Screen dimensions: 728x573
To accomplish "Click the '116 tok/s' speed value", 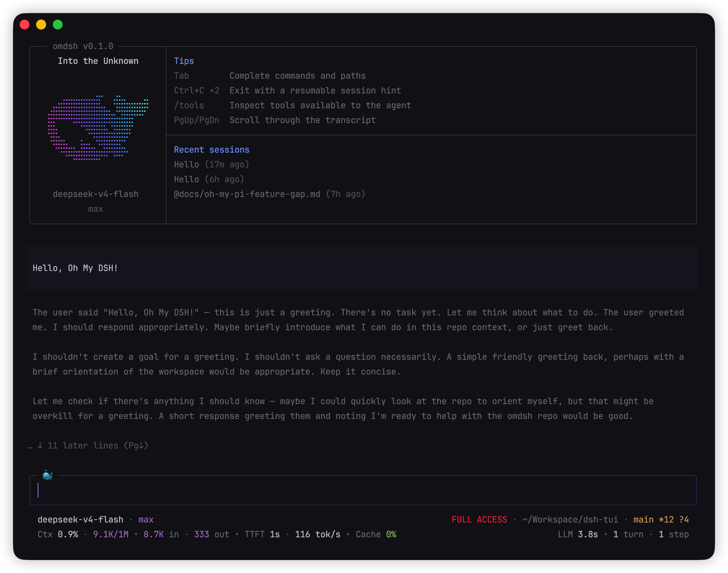I will pyautogui.click(x=318, y=534).
